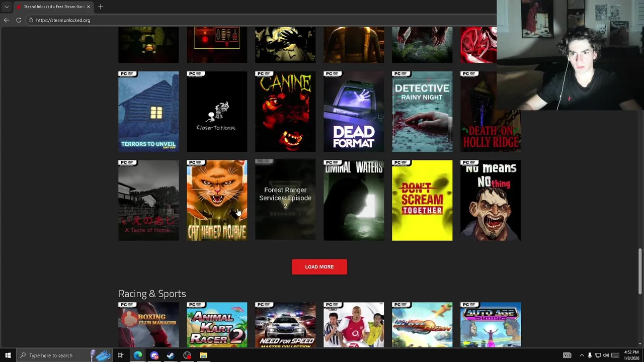This screenshot has height=362, width=644.
Task: Open the airplane racing game cover
Action: click(x=422, y=325)
